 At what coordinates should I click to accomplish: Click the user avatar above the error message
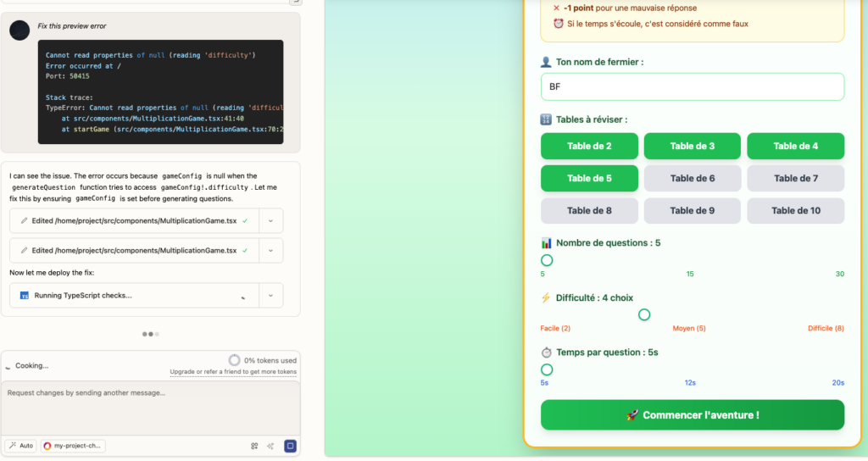(20, 31)
